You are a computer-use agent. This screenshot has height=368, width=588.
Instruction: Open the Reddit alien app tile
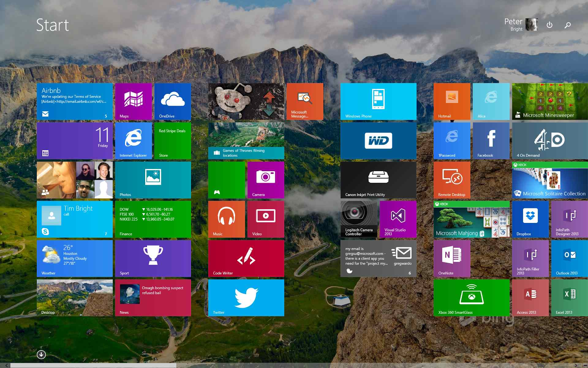[246, 102]
